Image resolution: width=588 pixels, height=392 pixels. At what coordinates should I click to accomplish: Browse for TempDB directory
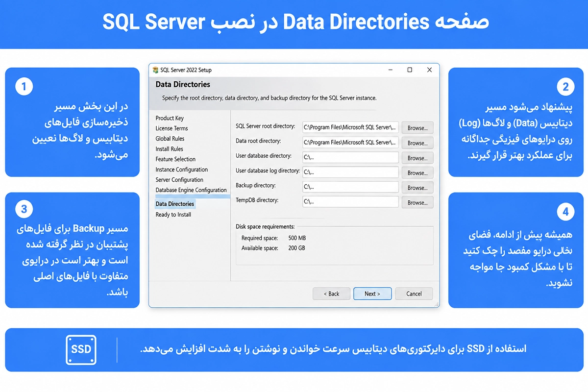point(417,202)
